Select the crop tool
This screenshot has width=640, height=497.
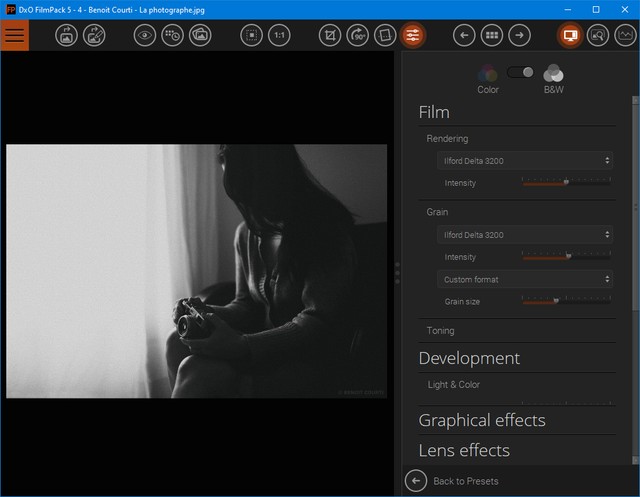(330, 35)
